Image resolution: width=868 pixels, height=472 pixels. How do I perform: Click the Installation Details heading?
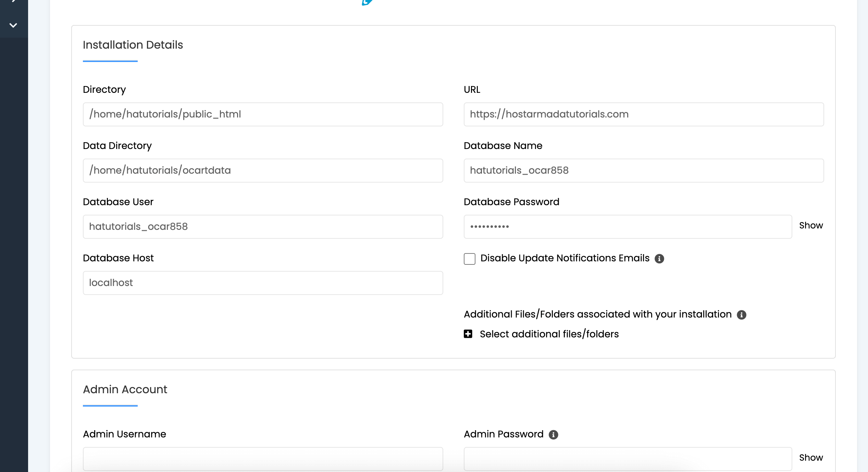point(133,45)
